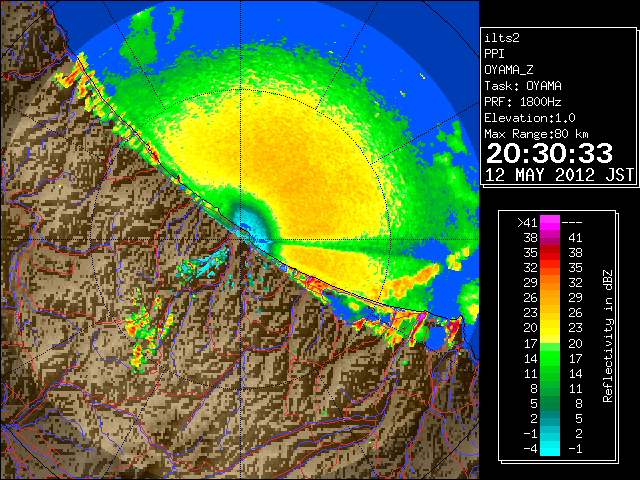Click the red 35–38 dBZ color swatch
Screen dimensions: 640x480
(550, 253)
